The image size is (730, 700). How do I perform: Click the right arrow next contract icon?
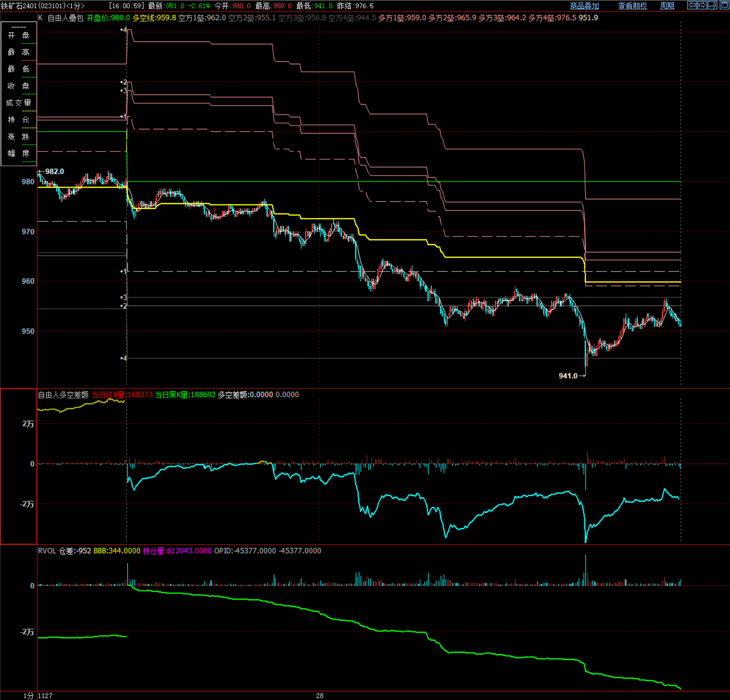point(703,5)
